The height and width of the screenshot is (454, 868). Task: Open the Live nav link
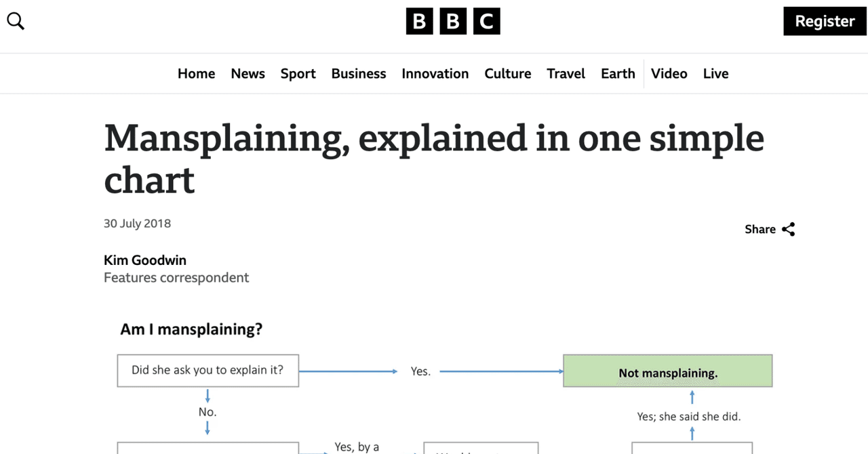[715, 74]
